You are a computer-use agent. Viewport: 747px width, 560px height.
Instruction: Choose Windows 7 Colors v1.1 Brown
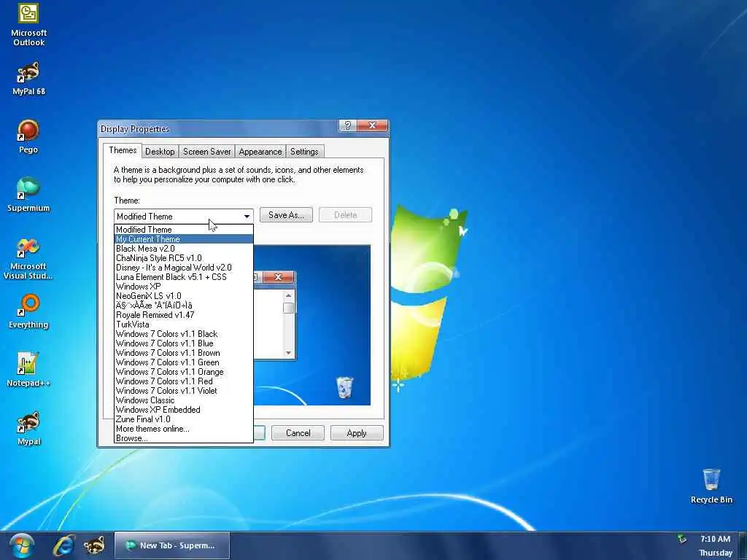pos(184,353)
